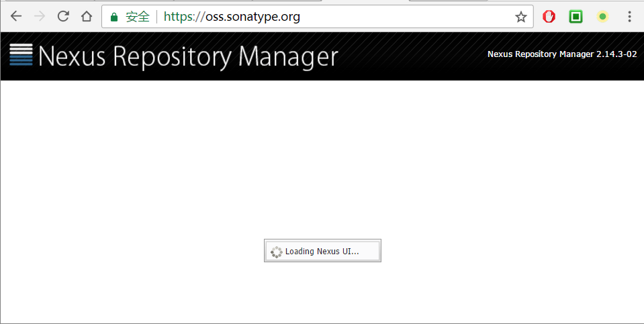Viewport: 644px width, 324px height.
Task: Click the Loading Nexus UI spinner icon
Action: coord(277,252)
